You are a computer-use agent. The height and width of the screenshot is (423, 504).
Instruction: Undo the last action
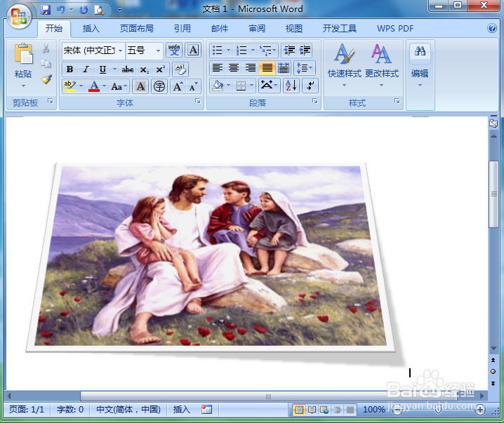(60, 10)
